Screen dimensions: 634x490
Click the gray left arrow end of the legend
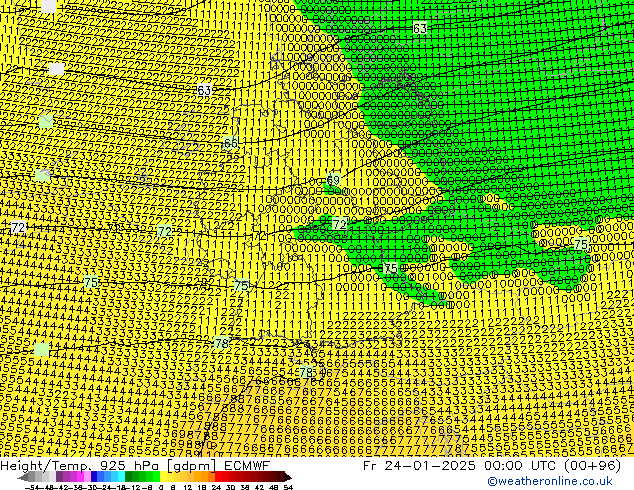pos(23,477)
